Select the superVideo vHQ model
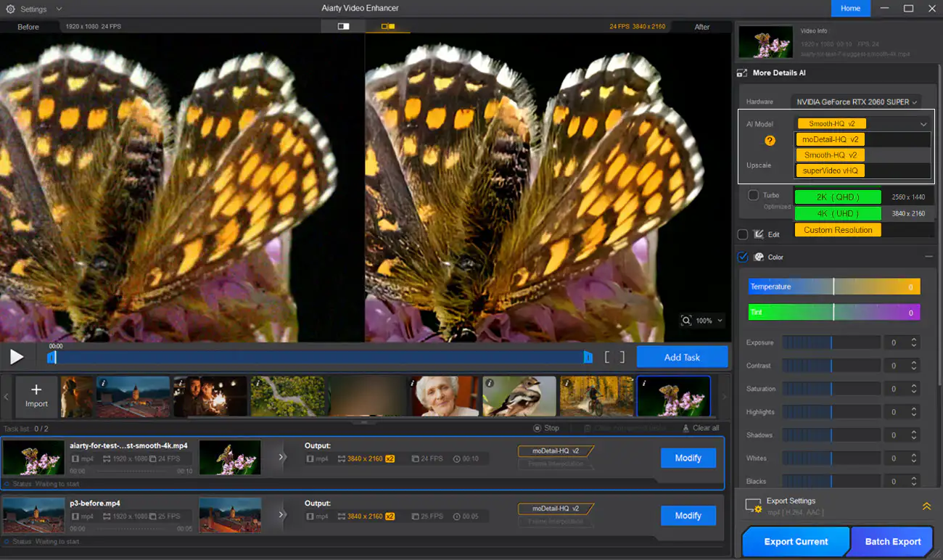943x560 pixels. (829, 170)
